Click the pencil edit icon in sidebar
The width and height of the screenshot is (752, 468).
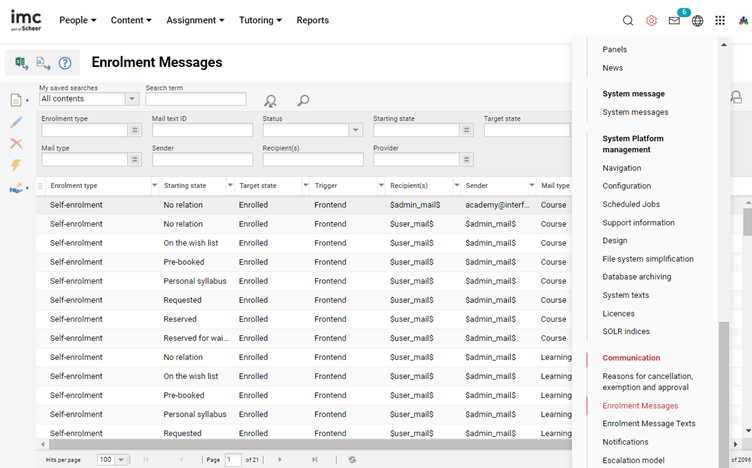click(x=16, y=122)
